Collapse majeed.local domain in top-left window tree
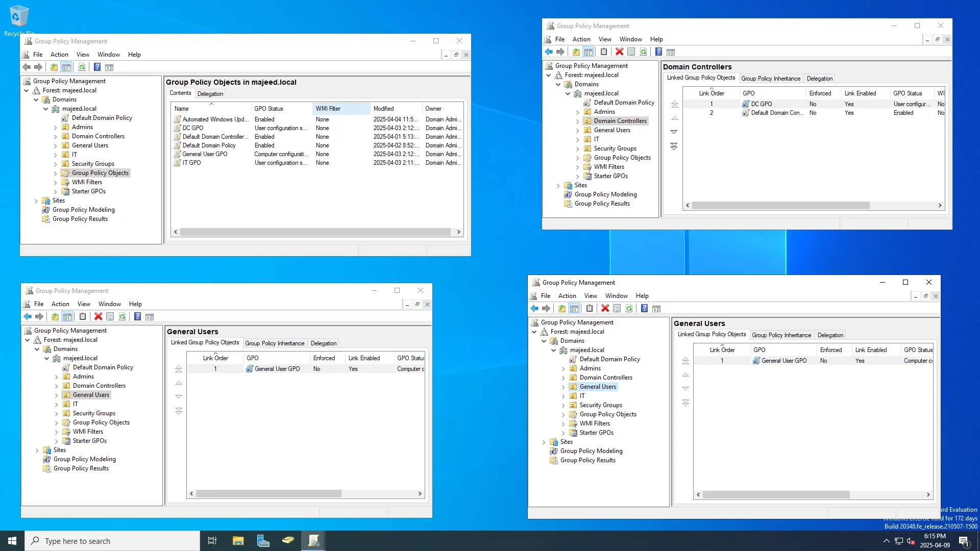 46,109
